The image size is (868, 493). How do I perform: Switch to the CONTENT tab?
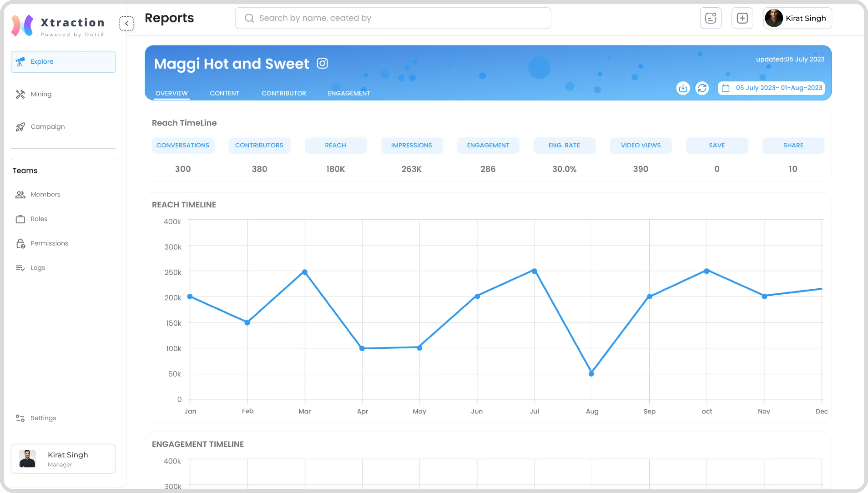point(224,93)
